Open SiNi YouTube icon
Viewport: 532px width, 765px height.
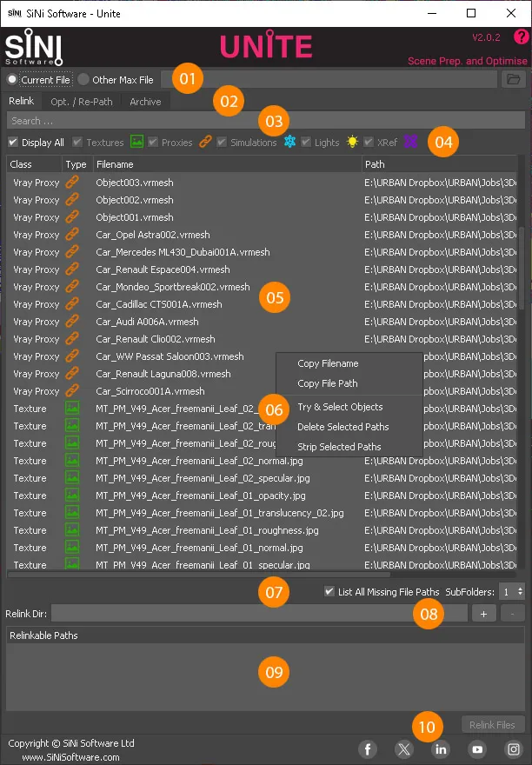click(x=477, y=748)
